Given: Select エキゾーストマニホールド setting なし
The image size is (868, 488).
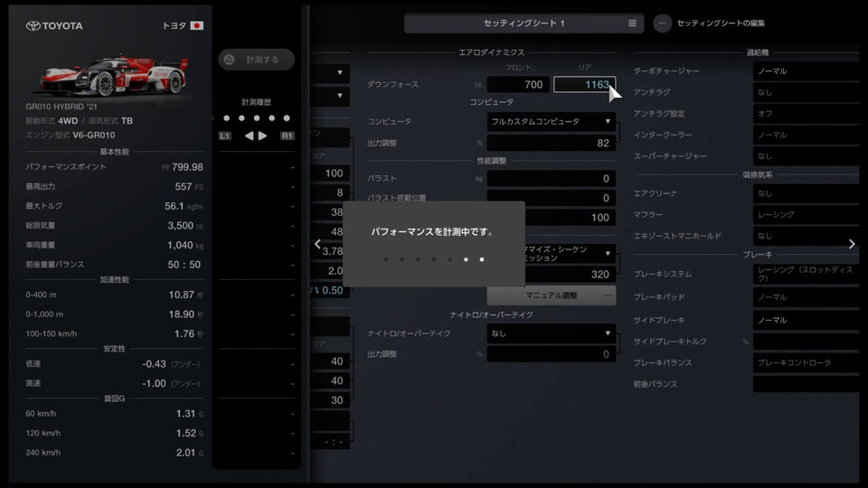Looking at the screenshot, I should [x=806, y=236].
